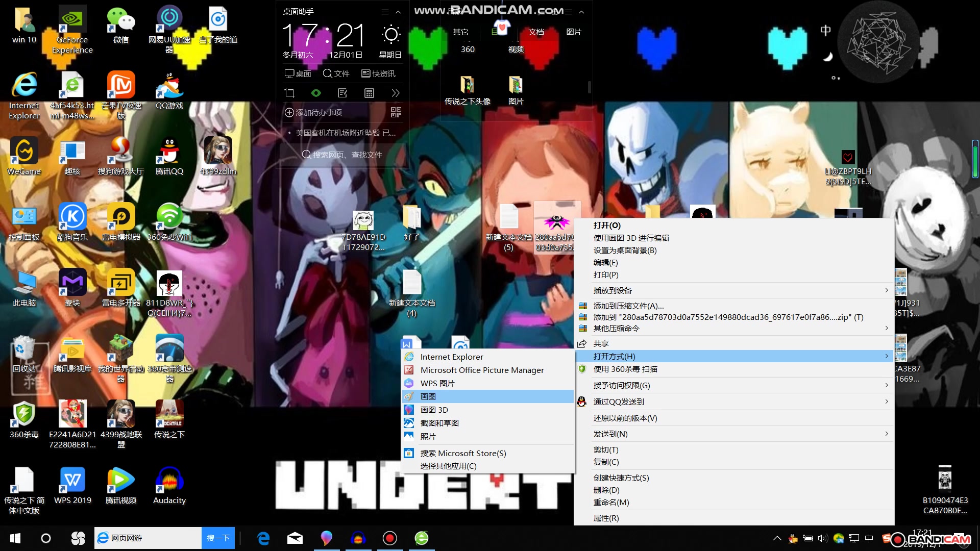This screenshot has width=980, height=551.
Task: Toggle the 中 input method in system tray
Action: click(869, 538)
